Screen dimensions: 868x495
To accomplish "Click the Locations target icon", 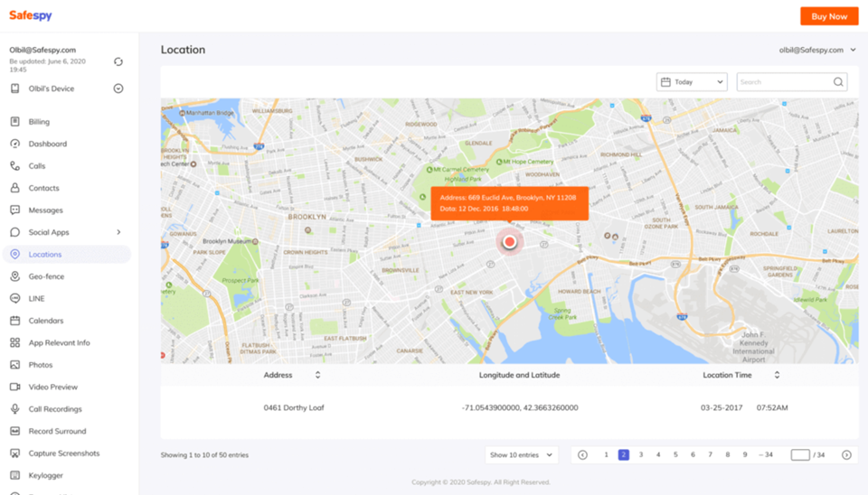I will (x=15, y=255).
